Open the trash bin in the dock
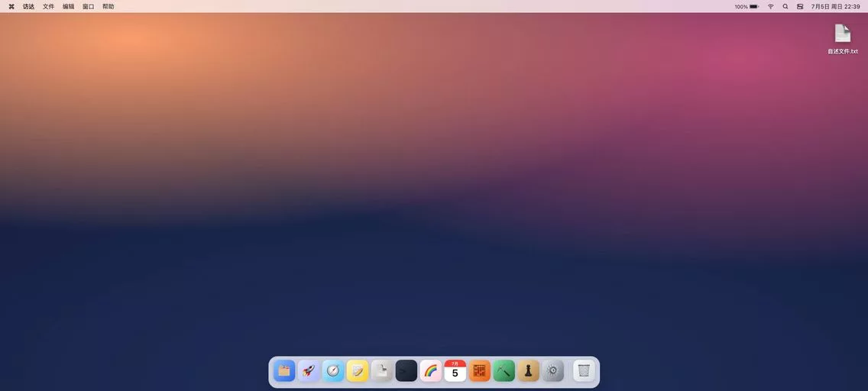868x391 pixels. point(584,370)
